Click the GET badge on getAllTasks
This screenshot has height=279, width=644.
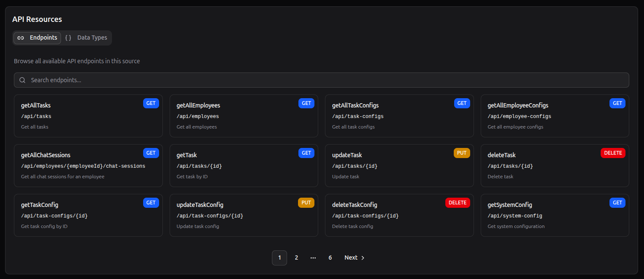point(151,103)
